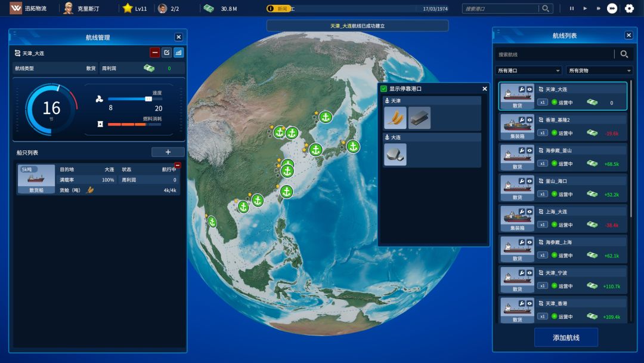This screenshot has height=363, width=644.
Task: Open the 克里斯汀 player avatar
Action: [68, 8]
